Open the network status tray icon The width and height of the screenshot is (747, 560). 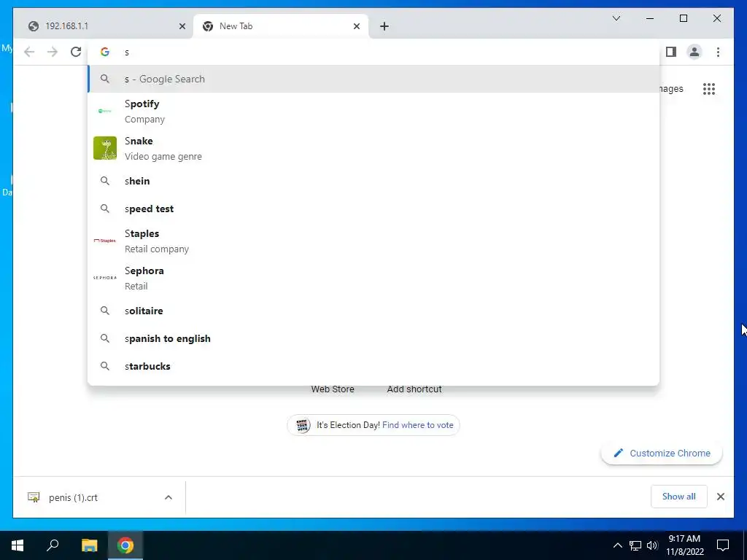click(x=635, y=545)
